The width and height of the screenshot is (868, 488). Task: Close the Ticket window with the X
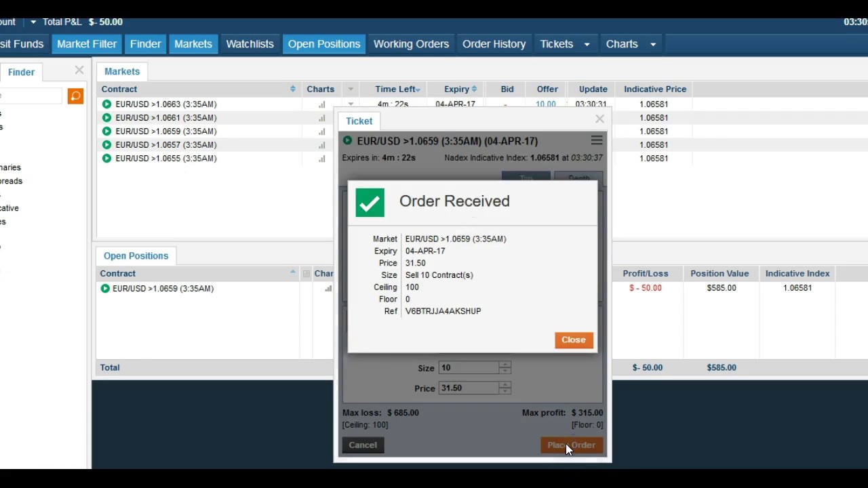[x=599, y=119]
